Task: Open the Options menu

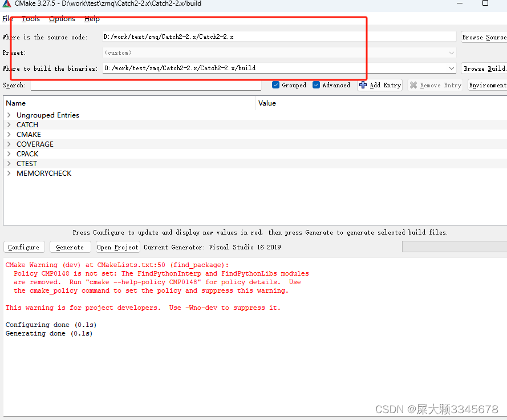Action: pyautogui.click(x=62, y=18)
